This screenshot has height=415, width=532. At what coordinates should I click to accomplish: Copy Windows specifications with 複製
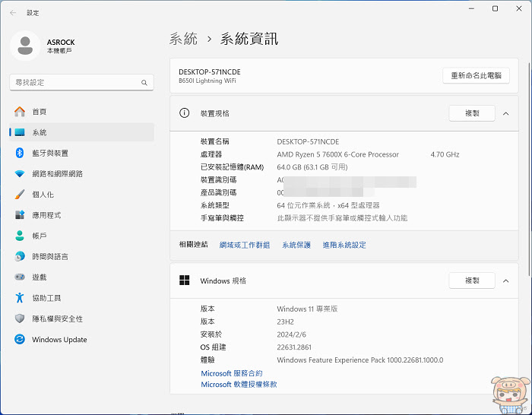pyautogui.click(x=472, y=280)
